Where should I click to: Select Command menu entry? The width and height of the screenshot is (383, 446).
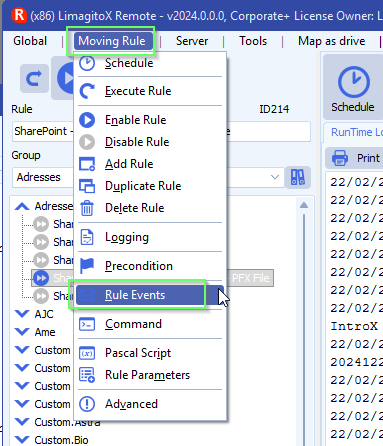(x=150, y=324)
